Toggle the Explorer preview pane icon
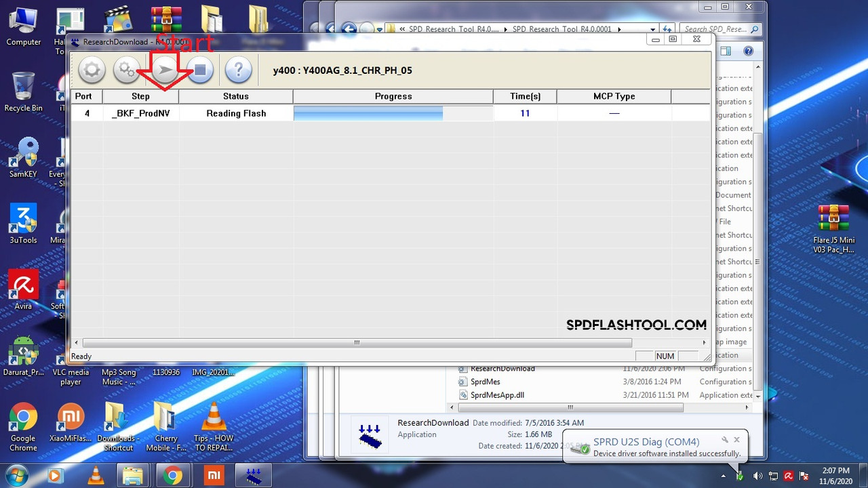Image resolution: width=868 pixels, height=488 pixels. coord(726,52)
